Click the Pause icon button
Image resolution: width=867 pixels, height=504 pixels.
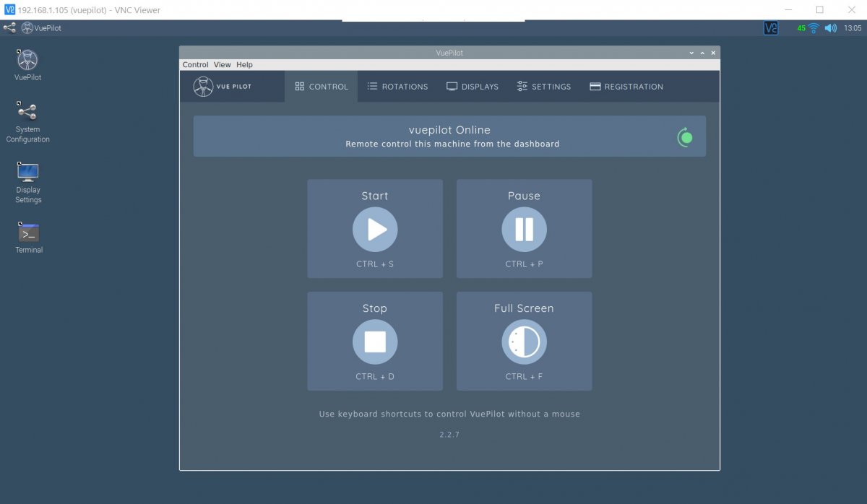click(x=524, y=230)
